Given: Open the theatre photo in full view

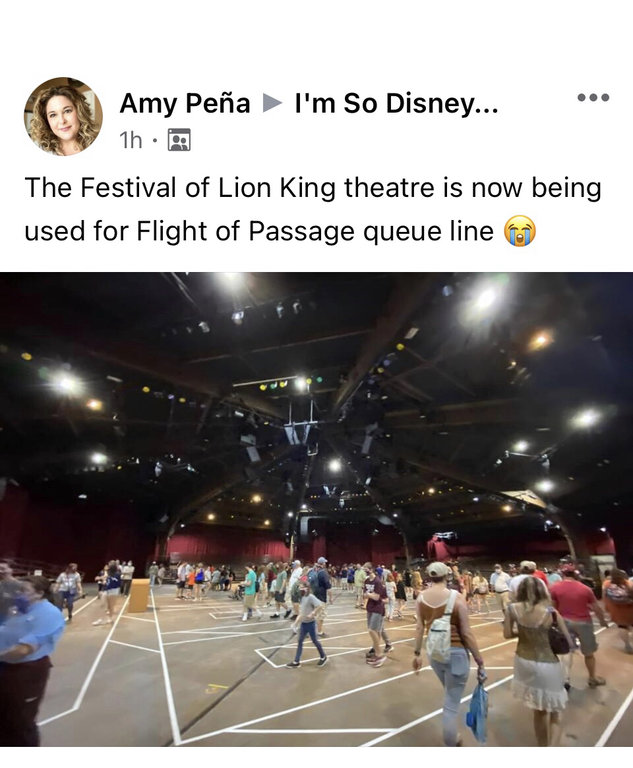Looking at the screenshot, I should (x=316, y=420).
